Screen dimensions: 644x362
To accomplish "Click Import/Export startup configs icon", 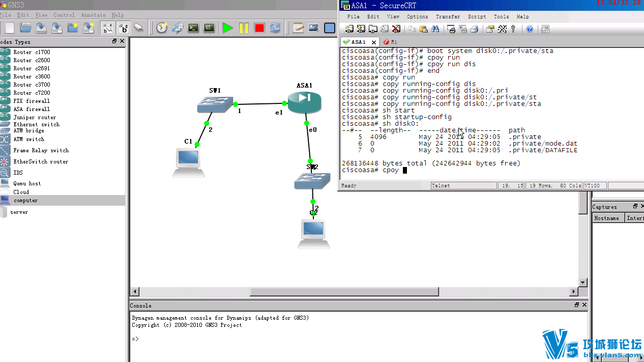I will pos(178,28).
